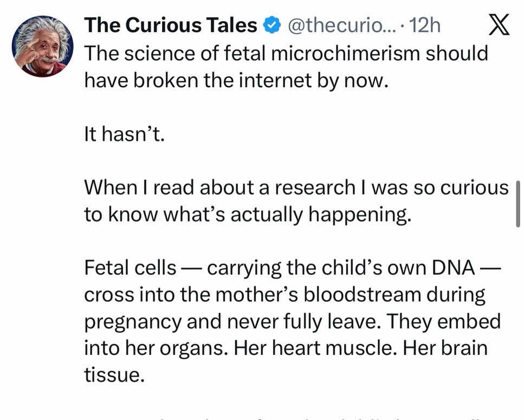Image resolution: width=524 pixels, height=420 pixels.
Task: Click the word "tissue." on the last full line
Action: (114, 374)
